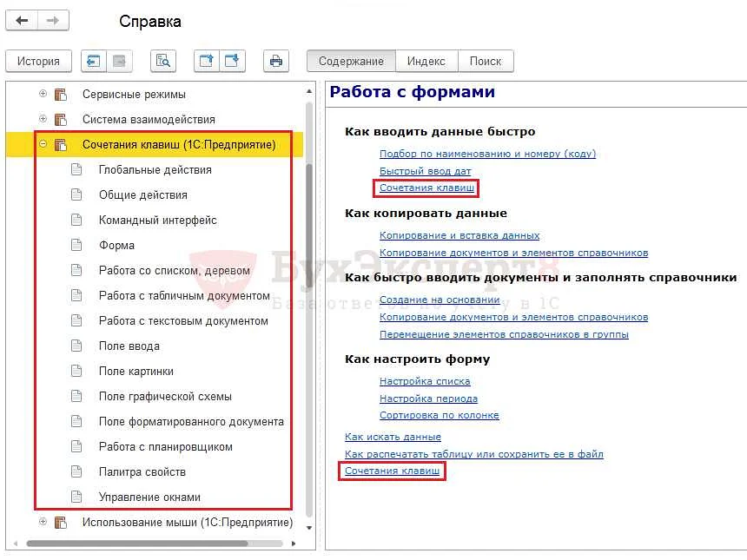Click the tree vertical scrollbar down arrow
Image resolution: width=747 pixels, height=560 pixels.
[309, 528]
